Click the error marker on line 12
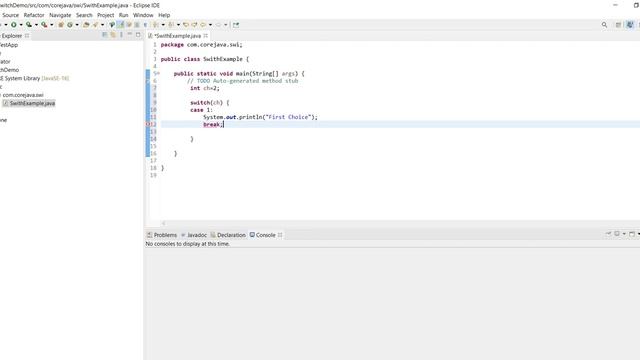 point(148,124)
